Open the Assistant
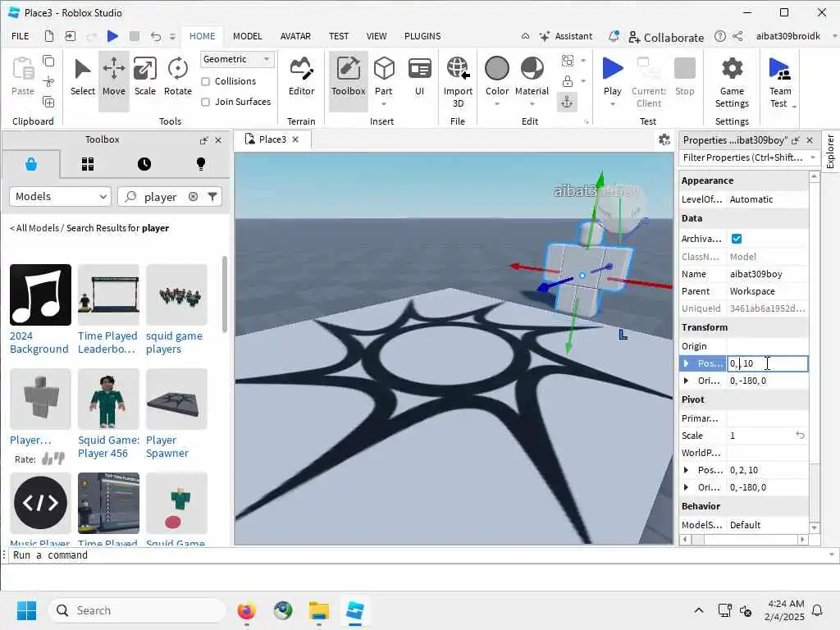Screen dimensions: 840x630 [566, 36]
